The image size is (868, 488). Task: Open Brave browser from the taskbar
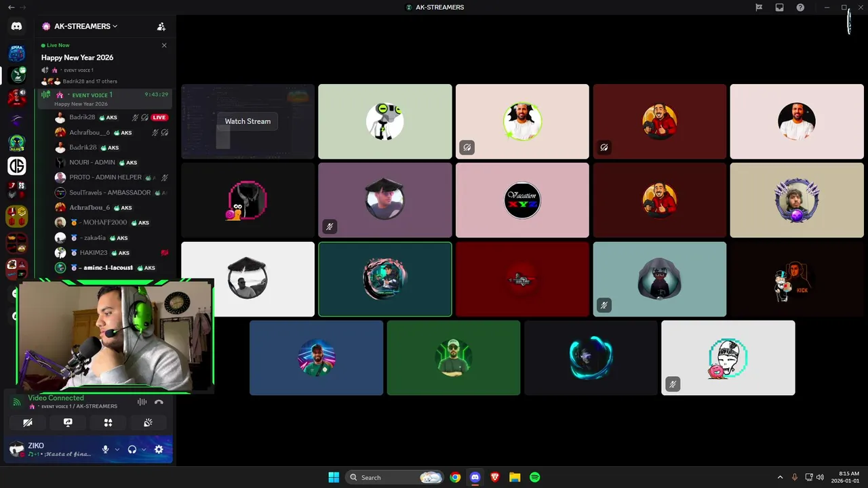tap(495, 477)
